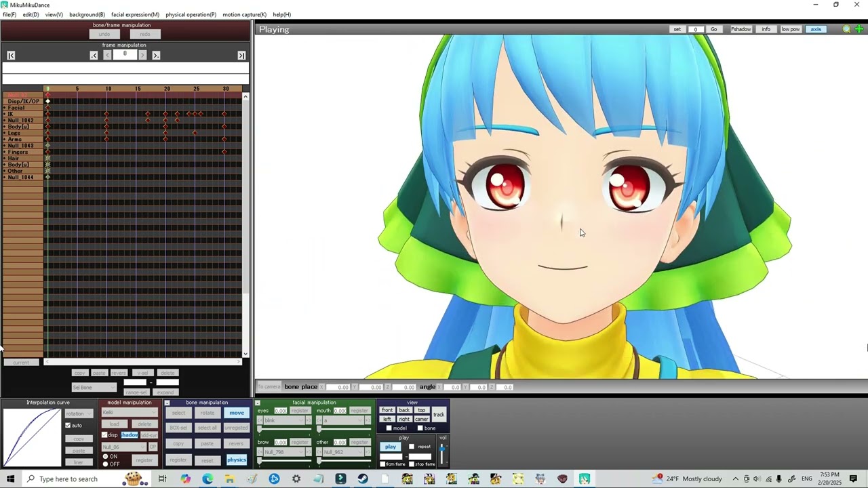Click the move button in bone manipulation
Screen dimensions: 868x488
coord(237,413)
